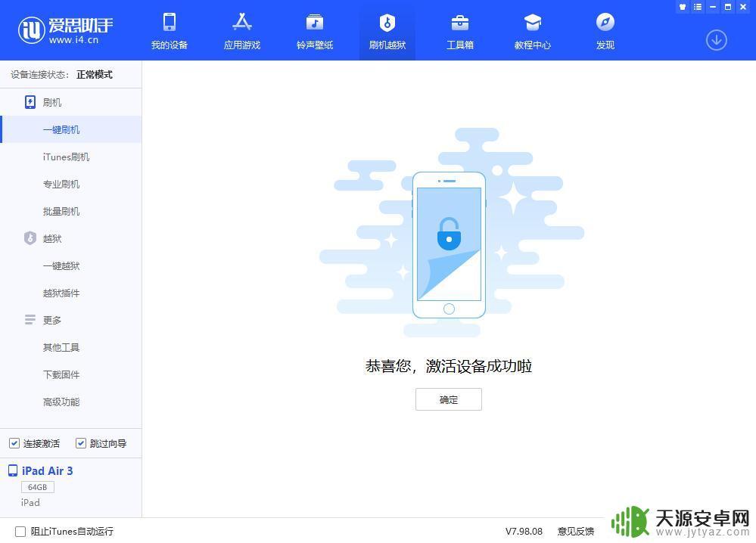Click the 正常模式 connection status
Viewport: 756px width, 543px height.
pos(95,75)
